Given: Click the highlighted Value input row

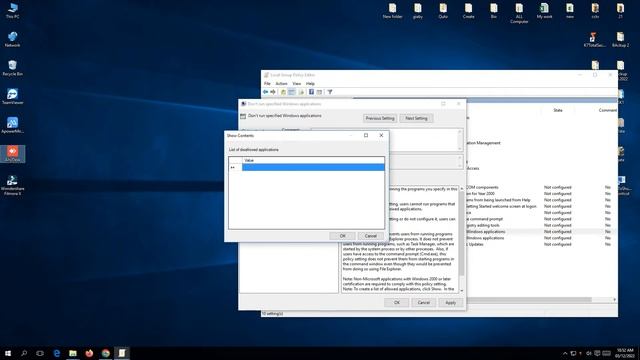Looking at the screenshot, I should [313, 167].
